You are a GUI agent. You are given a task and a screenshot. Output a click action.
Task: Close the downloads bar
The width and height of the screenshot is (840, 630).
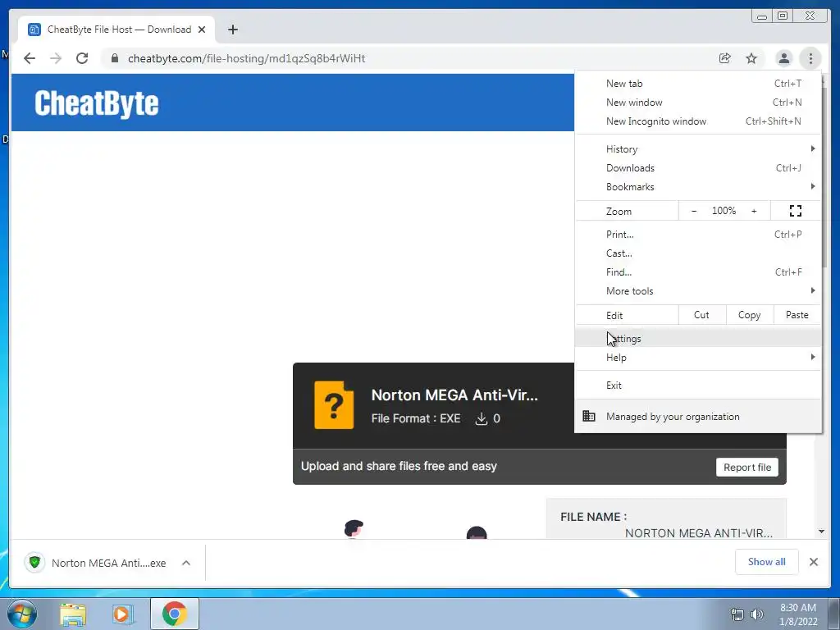pos(814,562)
